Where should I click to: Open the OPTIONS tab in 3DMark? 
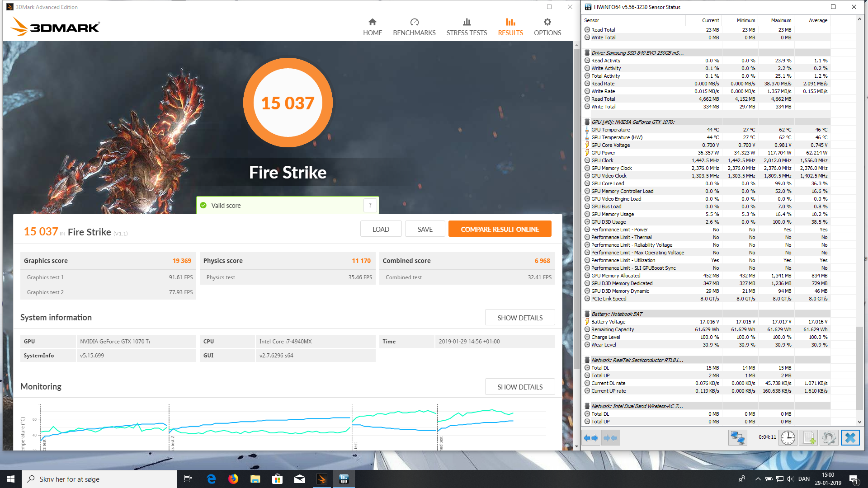click(x=547, y=27)
